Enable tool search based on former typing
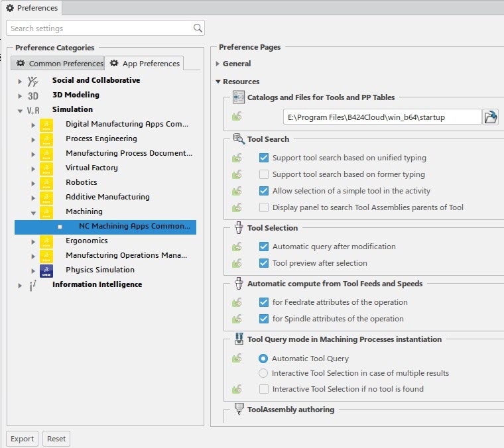This screenshot has width=504, height=448. click(264, 174)
